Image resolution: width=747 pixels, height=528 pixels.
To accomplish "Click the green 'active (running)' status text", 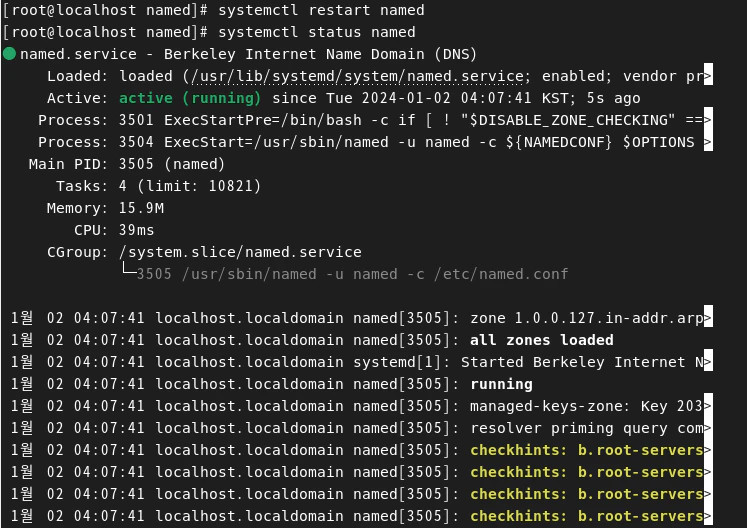I will point(190,98).
